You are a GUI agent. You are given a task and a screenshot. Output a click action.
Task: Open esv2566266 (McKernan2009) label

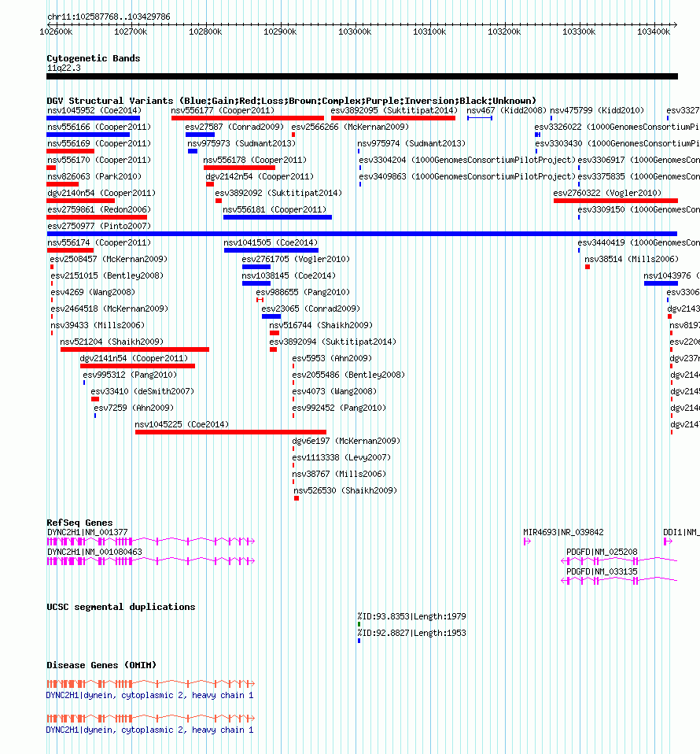350,127
